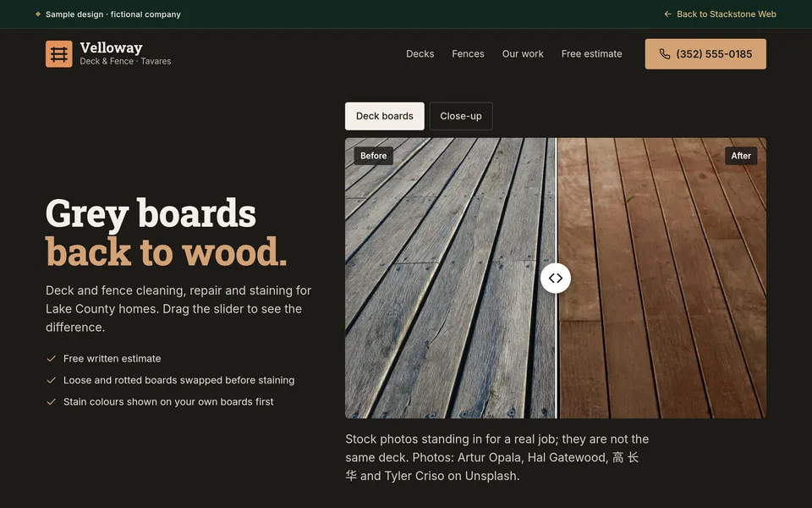The width and height of the screenshot is (812, 508).
Task: Click the Velloway fence logo icon
Action: [59, 54]
